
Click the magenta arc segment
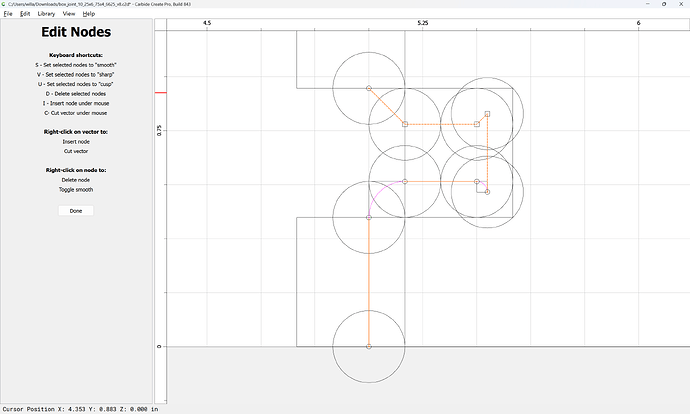379,192
